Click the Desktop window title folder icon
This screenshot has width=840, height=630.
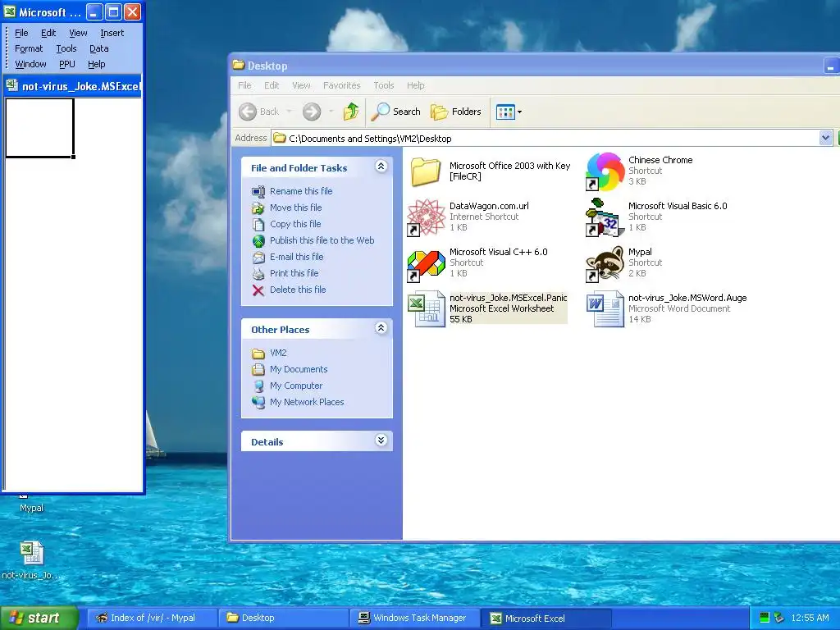click(239, 66)
